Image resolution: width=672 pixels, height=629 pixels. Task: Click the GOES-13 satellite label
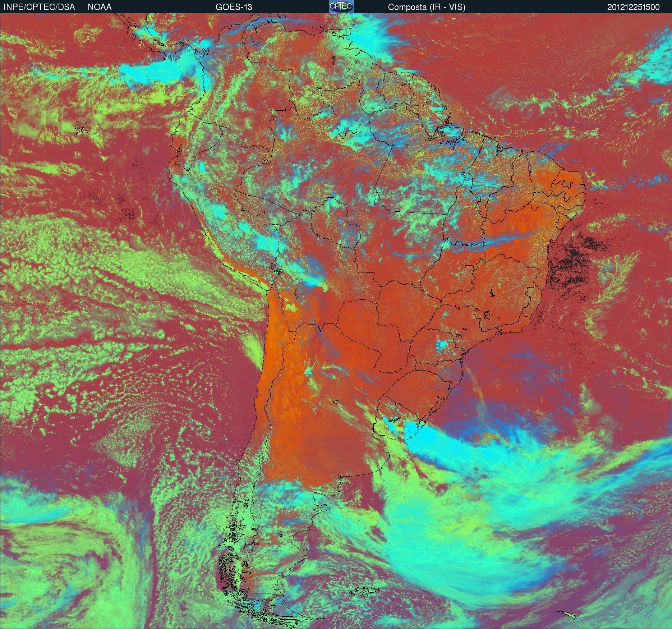pyautogui.click(x=234, y=7)
